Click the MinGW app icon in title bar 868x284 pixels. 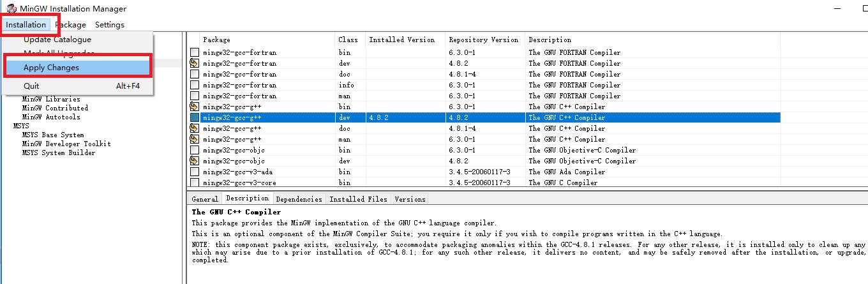11,8
